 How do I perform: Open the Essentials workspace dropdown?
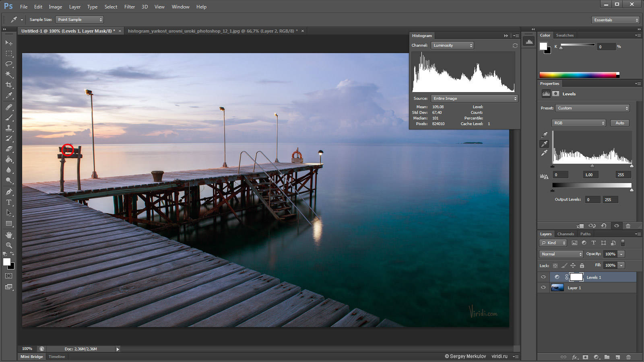[615, 20]
